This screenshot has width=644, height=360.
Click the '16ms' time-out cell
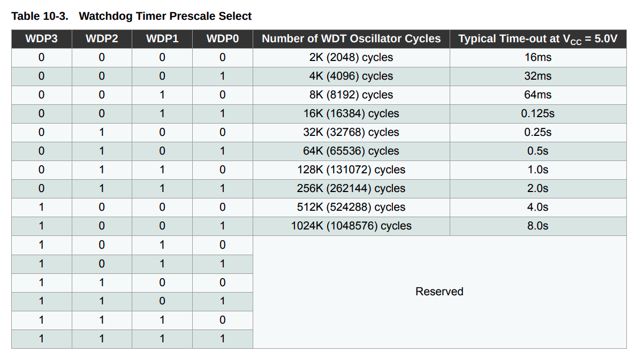537,58
